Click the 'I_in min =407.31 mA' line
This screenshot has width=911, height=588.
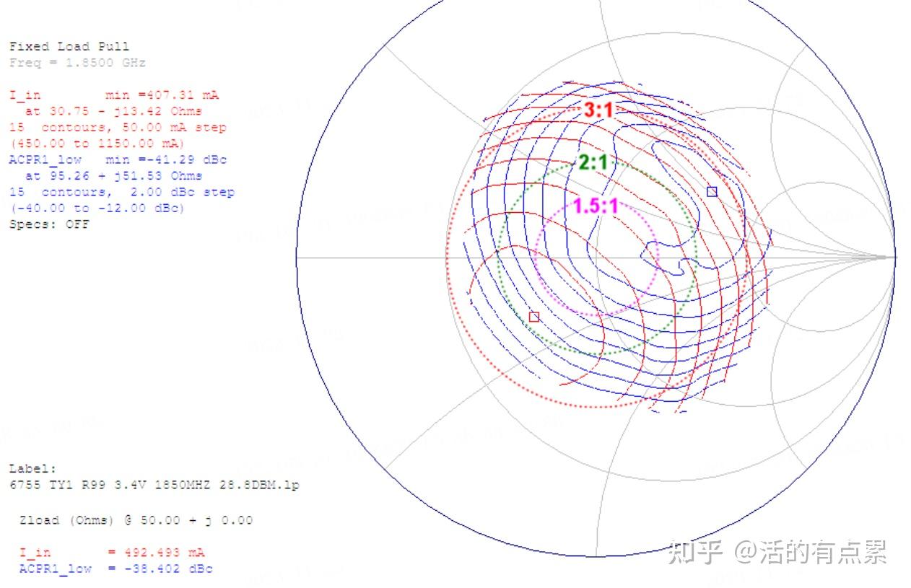(x=114, y=95)
